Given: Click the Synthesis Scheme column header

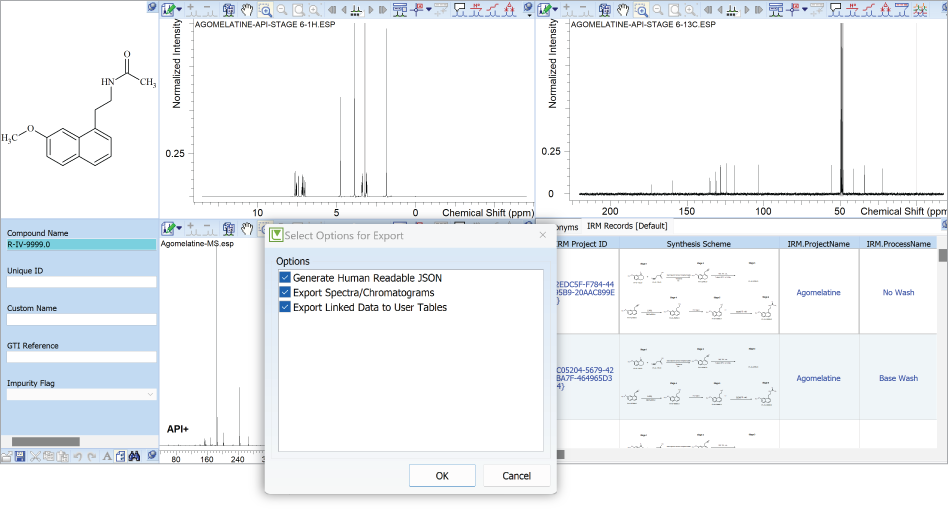Looking at the screenshot, I should tap(698, 244).
